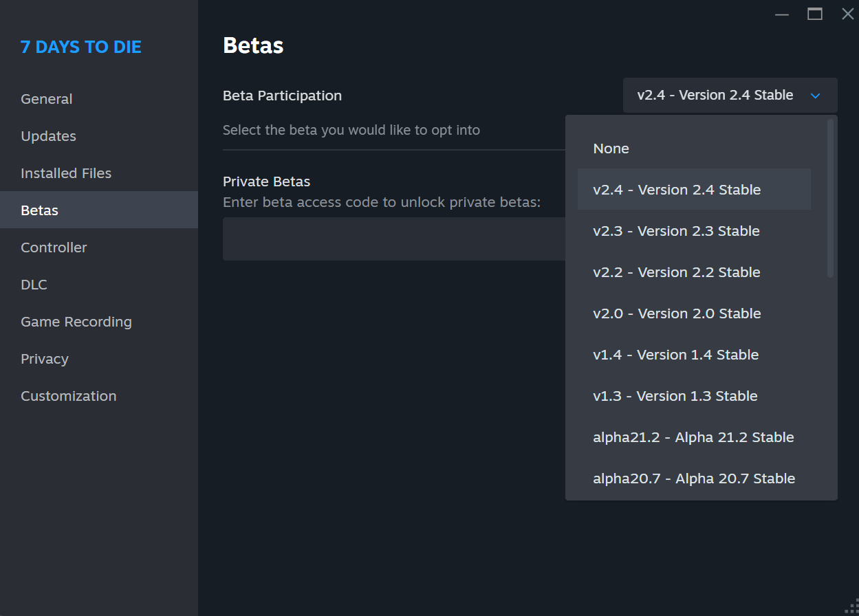This screenshot has height=616, width=859.
Task: Select v2.3 - Version 2.3 Stable
Action: [x=676, y=231]
